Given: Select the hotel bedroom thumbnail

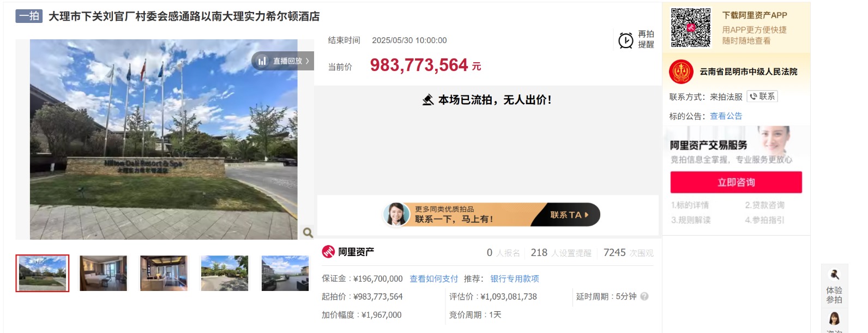Looking at the screenshot, I should click(x=103, y=273).
